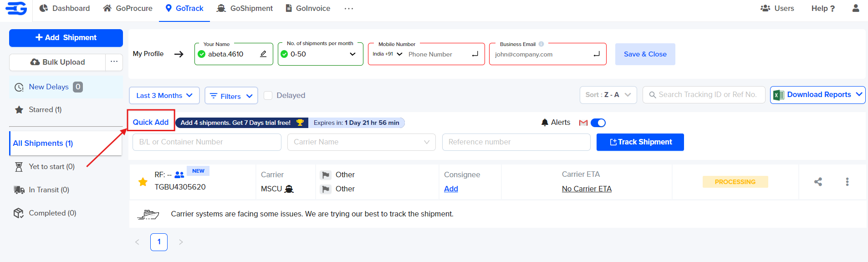Click page number 1 in pagination
This screenshot has width=868, height=262.
(x=159, y=242)
